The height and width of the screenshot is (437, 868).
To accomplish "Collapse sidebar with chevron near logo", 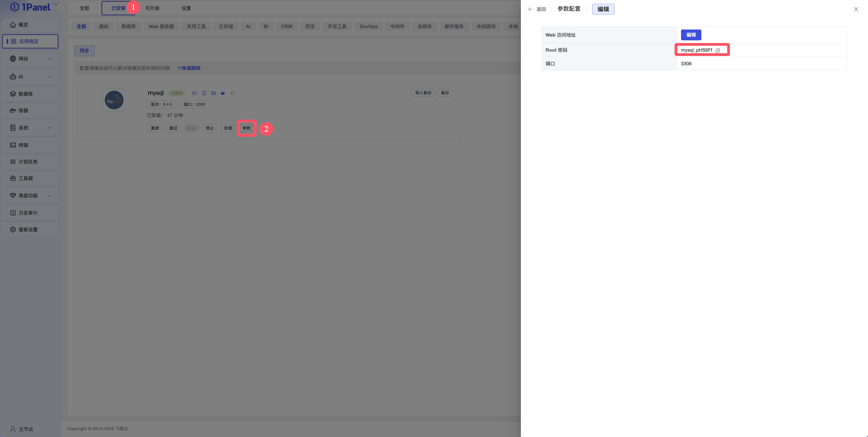I will [x=61, y=8].
